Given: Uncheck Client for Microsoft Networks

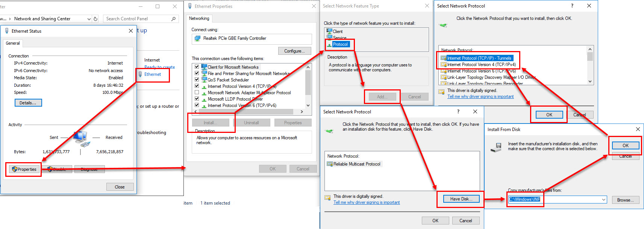Looking at the screenshot, I should click(197, 67).
